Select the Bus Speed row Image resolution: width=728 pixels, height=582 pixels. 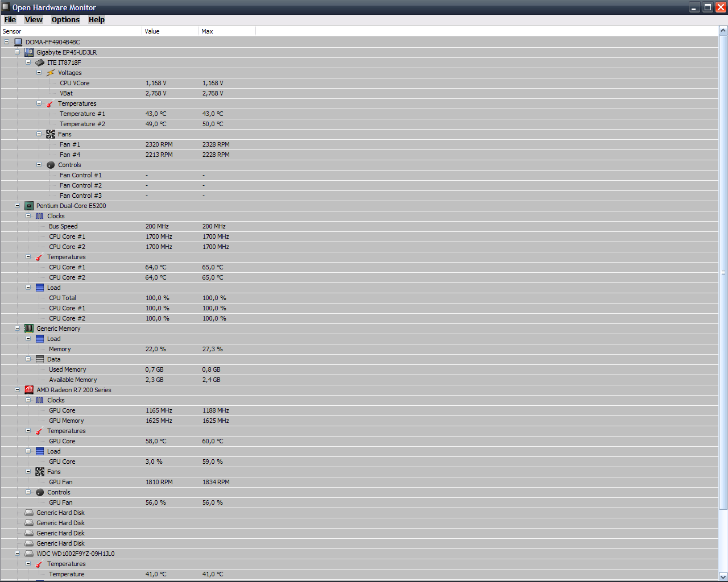click(359, 226)
